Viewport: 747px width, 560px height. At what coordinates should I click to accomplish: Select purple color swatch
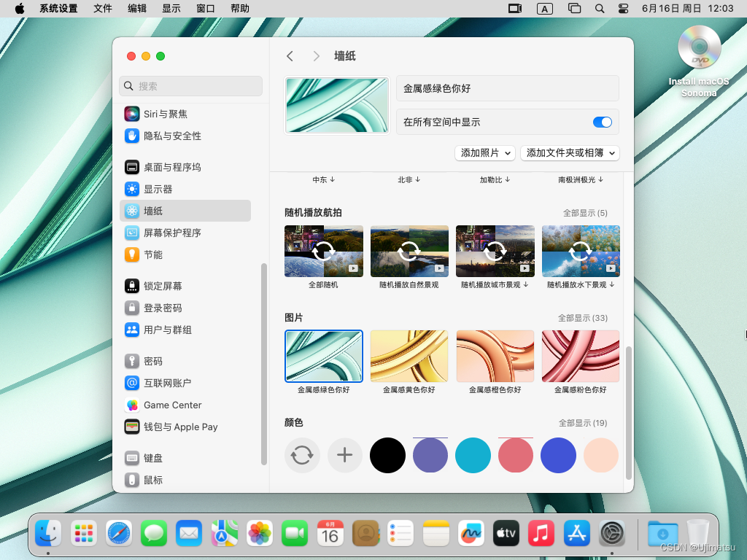[430, 455]
